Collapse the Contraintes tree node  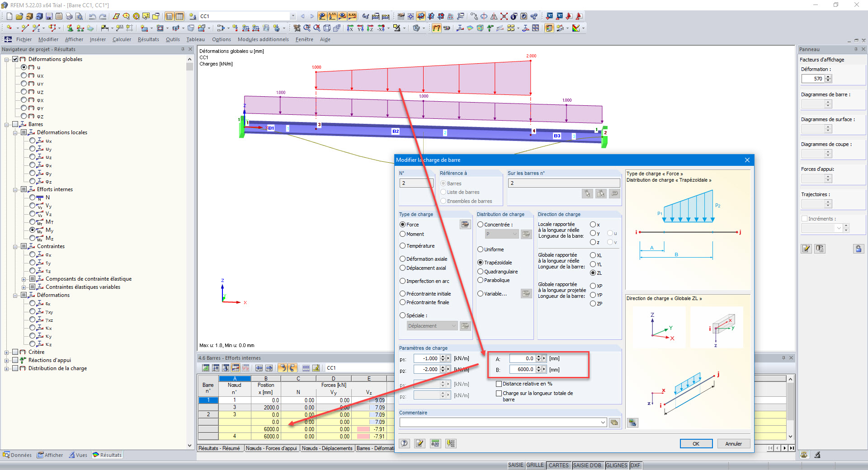click(15, 246)
